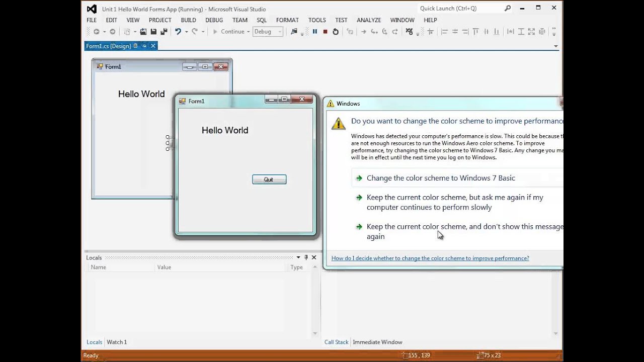Click the Align to Grid icon
644x362 pixels.
click(x=430, y=32)
